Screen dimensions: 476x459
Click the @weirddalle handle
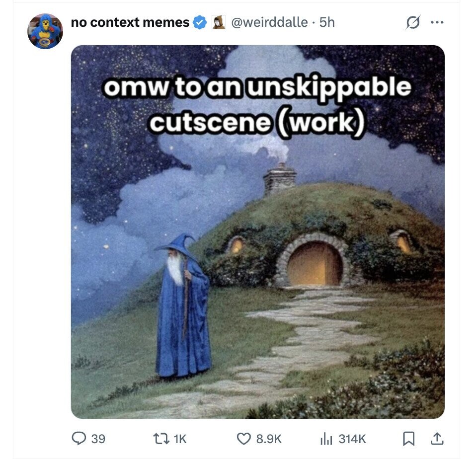[x=269, y=22]
